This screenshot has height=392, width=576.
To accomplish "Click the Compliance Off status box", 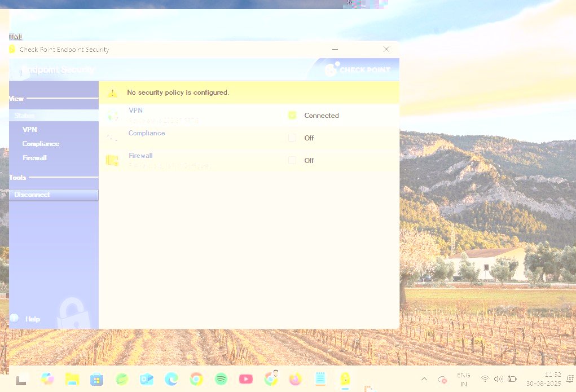I will pyautogui.click(x=292, y=138).
